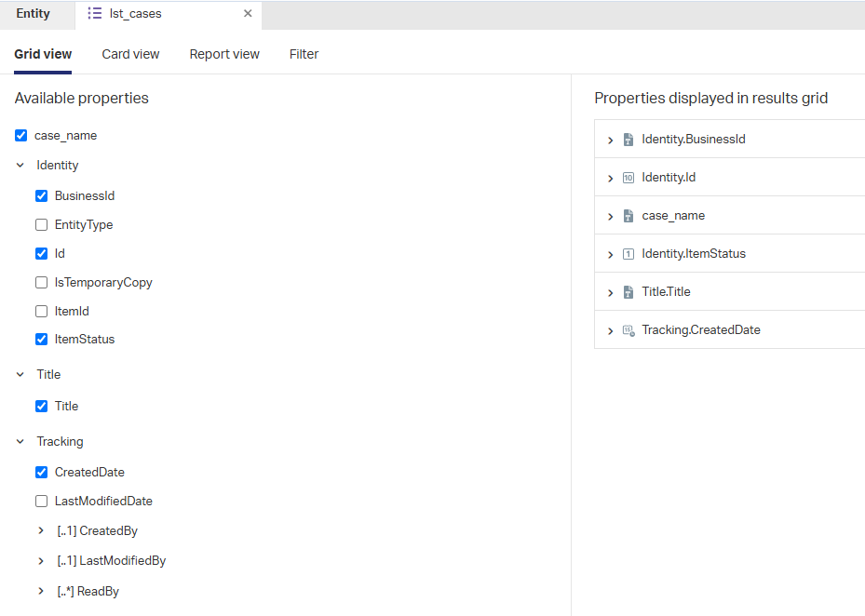Image resolution: width=865 pixels, height=616 pixels.
Task: Collapse the Tracking property group
Action: [20, 442]
